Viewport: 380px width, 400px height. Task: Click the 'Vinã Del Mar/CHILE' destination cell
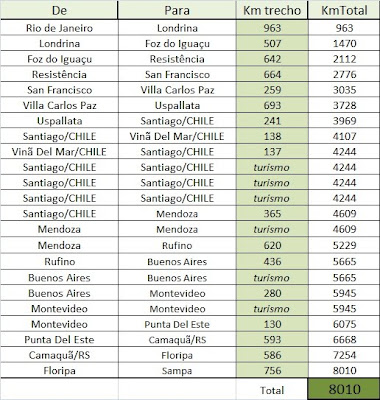coord(177,136)
